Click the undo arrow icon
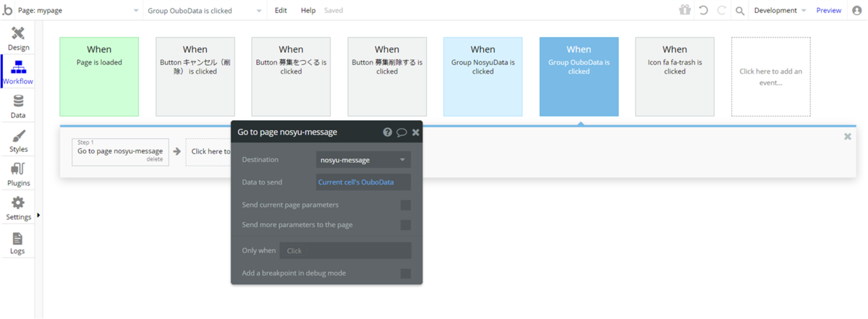This screenshot has height=319, width=868. 703,10
